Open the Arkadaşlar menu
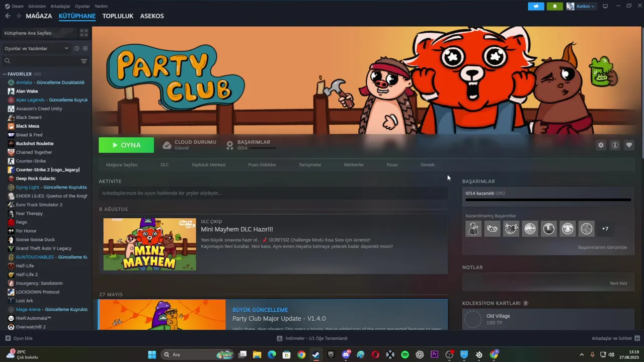The image size is (644, 362). click(x=60, y=6)
